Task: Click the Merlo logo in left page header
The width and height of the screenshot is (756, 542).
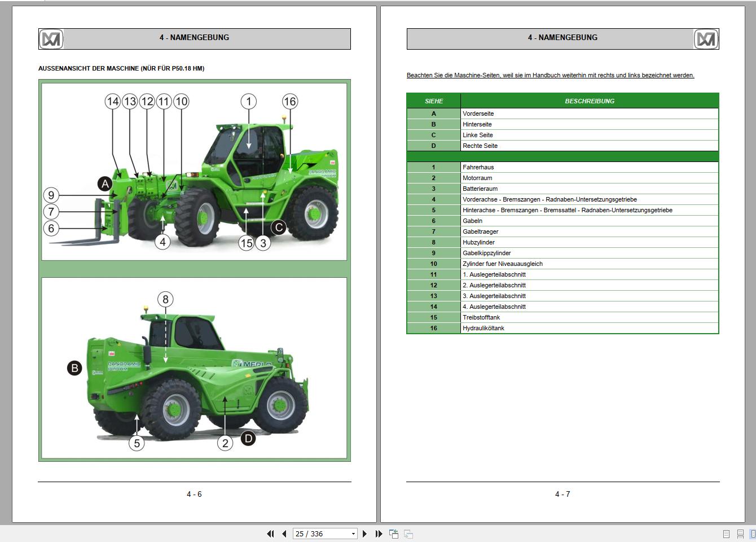Action: coord(52,39)
